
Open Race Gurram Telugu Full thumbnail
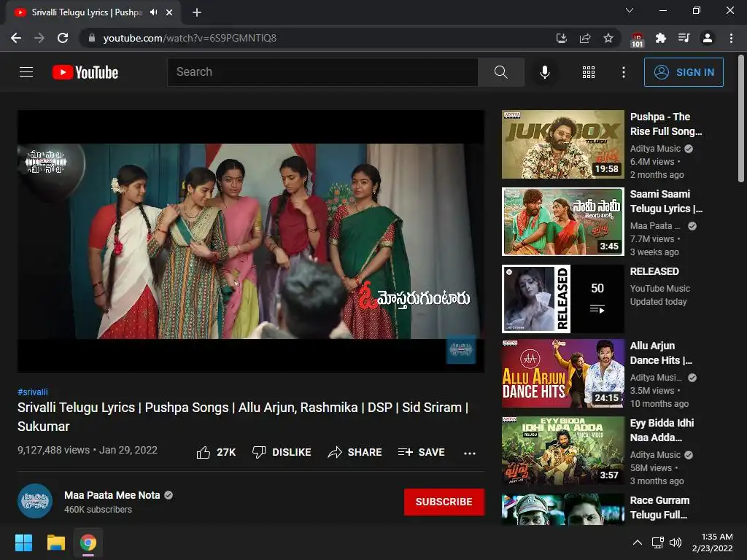pyautogui.click(x=563, y=510)
